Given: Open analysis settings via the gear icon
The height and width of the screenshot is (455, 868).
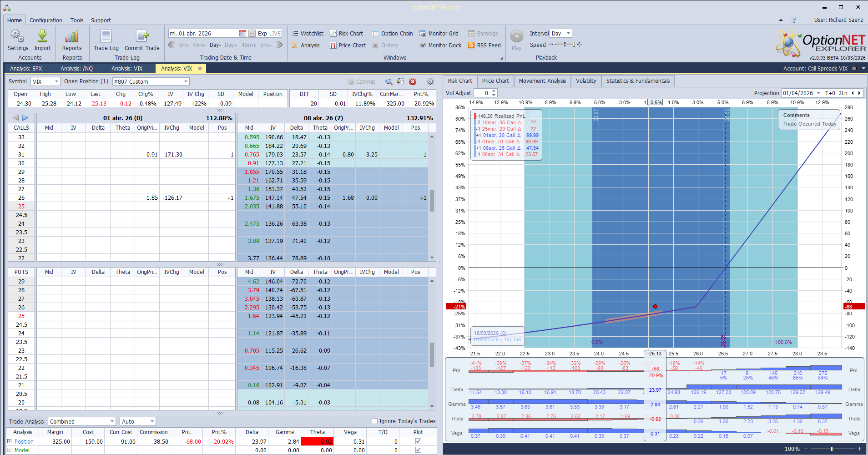Looking at the screenshot, I should click(x=430, y=81).
